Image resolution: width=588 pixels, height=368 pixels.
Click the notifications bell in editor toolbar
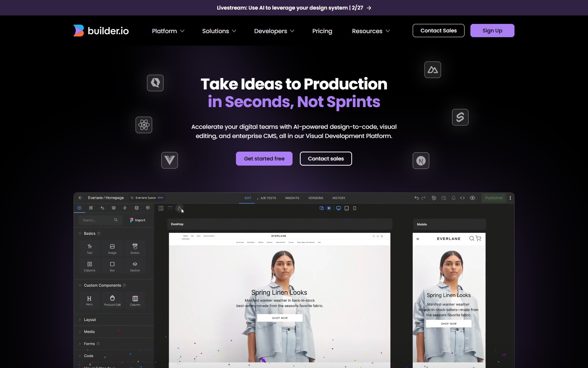click(453, 198)
